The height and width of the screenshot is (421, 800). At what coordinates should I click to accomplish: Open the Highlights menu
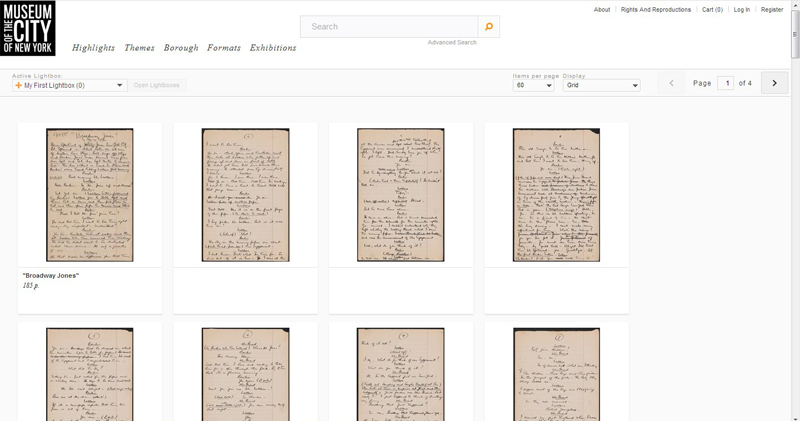pyautogui.click(x=93, y=47)
